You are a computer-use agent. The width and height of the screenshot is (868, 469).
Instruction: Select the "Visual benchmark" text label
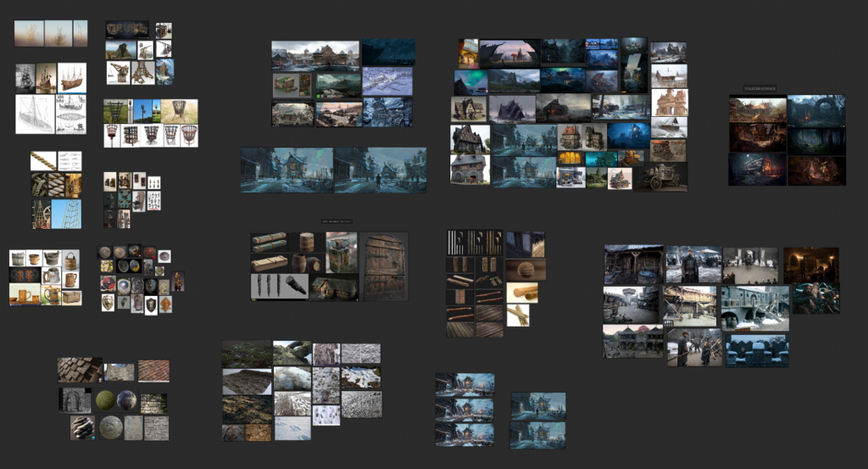[759, 88]
